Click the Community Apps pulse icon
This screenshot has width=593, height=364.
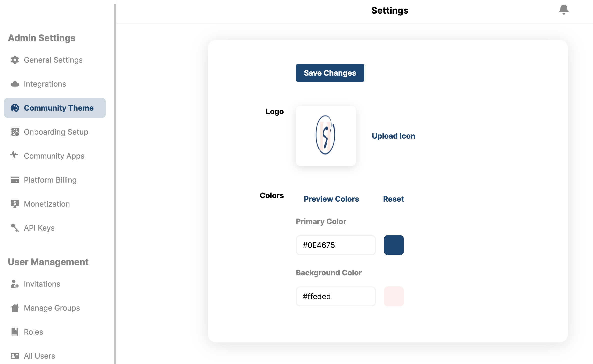pos(14,155)
